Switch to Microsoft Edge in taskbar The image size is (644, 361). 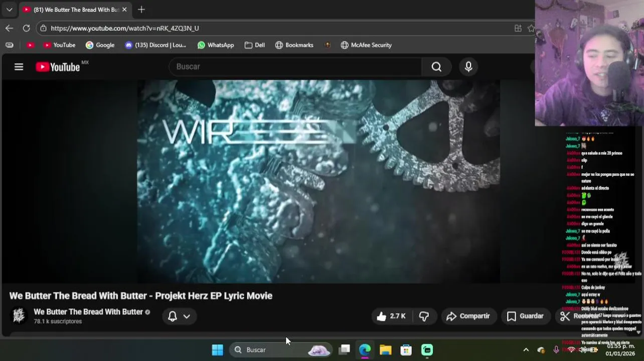365,349
